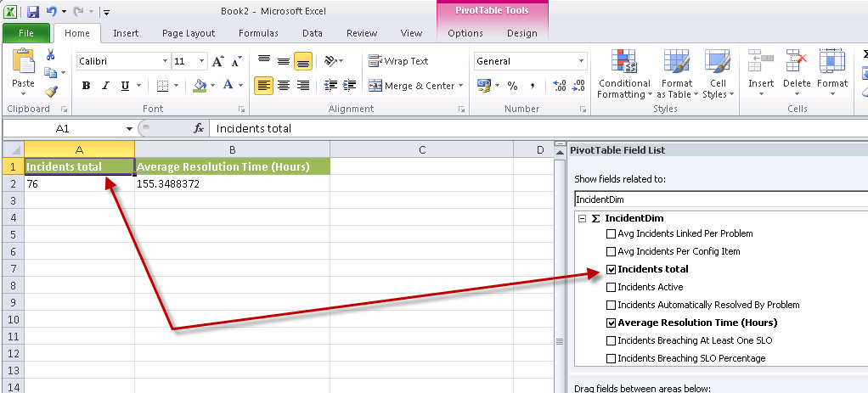Click the Insert Function fx icon

[x=200, y=128]
